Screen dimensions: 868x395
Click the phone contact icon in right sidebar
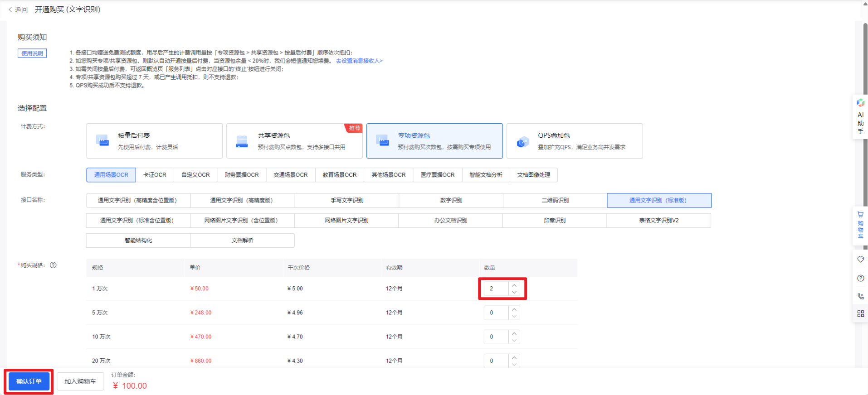coord(860,296)
